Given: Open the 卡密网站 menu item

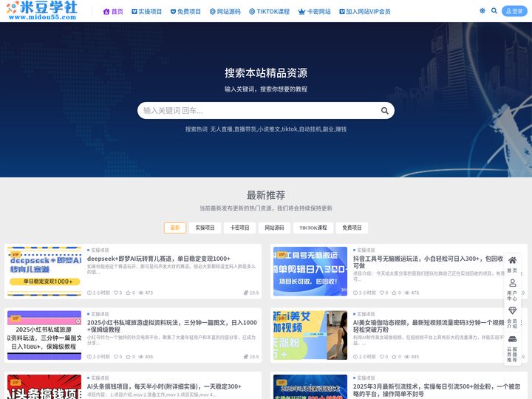Looking at the screenshot, I should [x=315, y=12].
